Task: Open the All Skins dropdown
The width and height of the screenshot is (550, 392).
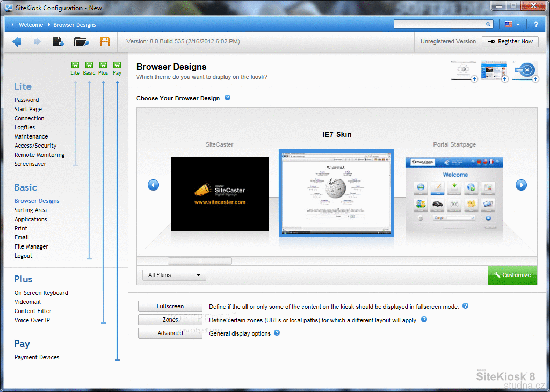Action: pos(174,275)
